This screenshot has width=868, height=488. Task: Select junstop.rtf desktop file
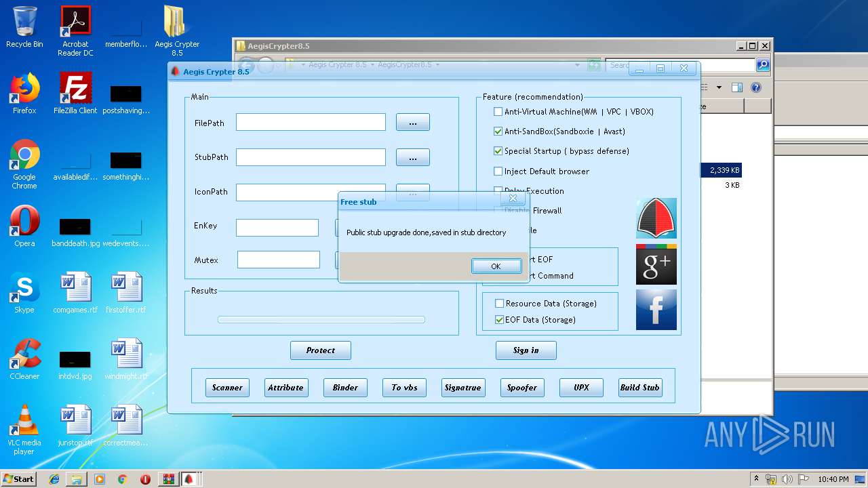(75, 426)
